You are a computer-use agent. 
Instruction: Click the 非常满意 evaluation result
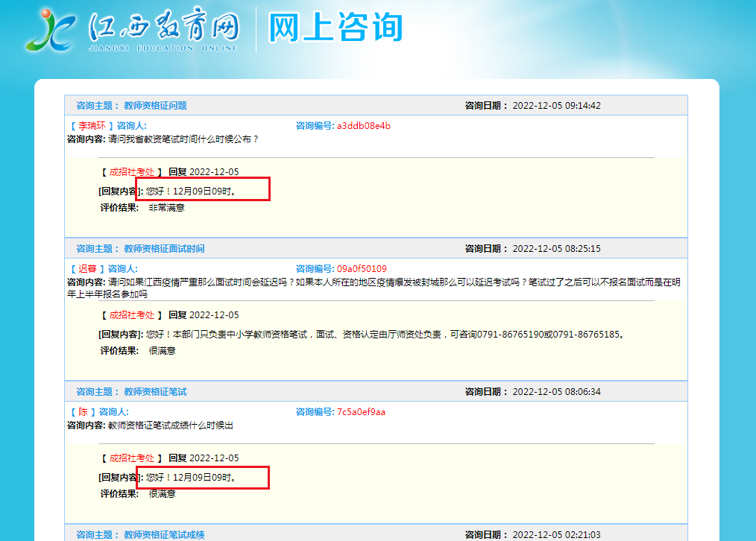[166, 208]
